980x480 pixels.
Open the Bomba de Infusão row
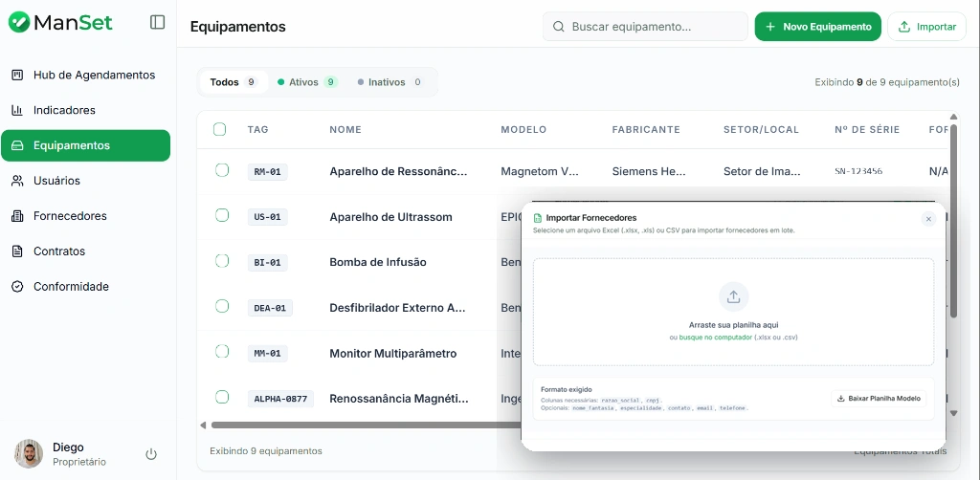pyautogui.click(x=378, y=262)
